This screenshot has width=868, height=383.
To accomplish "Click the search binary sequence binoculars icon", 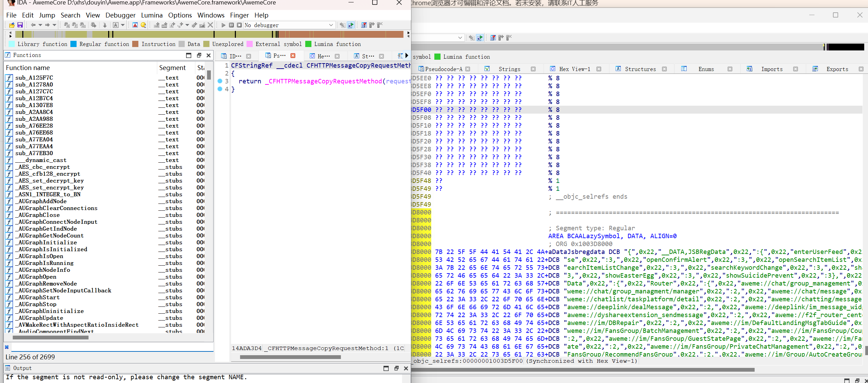I will point(83,25).
